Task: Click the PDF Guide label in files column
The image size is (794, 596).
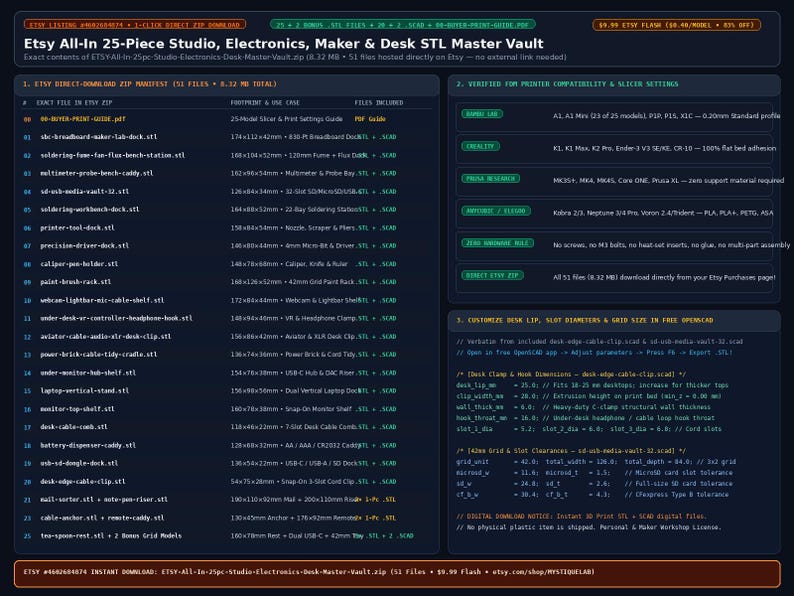Action: pos(370,119)
